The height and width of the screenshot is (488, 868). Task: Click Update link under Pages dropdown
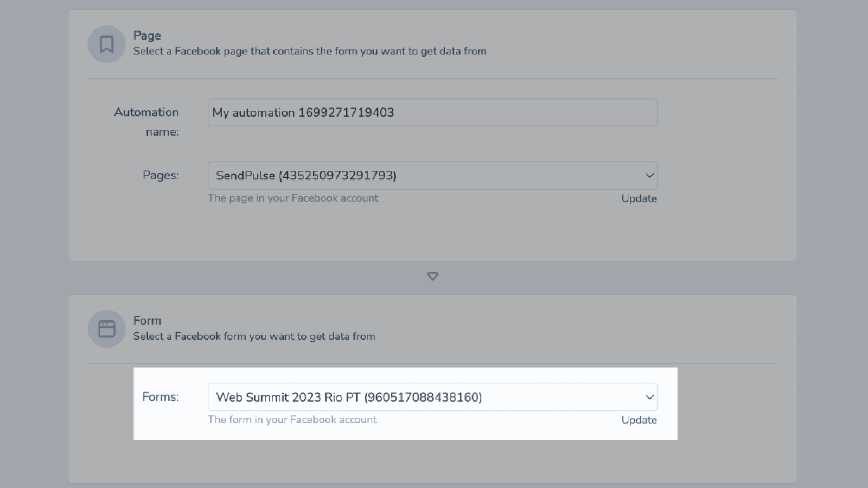[639, 198]
